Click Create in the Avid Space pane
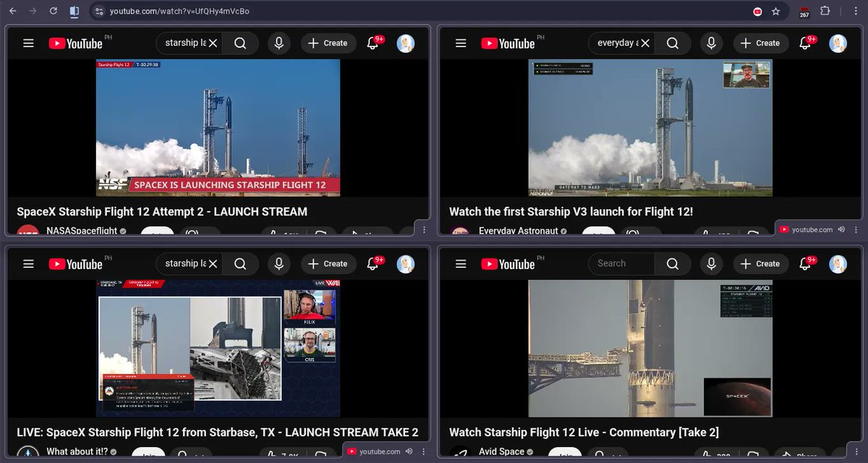Screen dimensions: 868x463 point(760,264)
